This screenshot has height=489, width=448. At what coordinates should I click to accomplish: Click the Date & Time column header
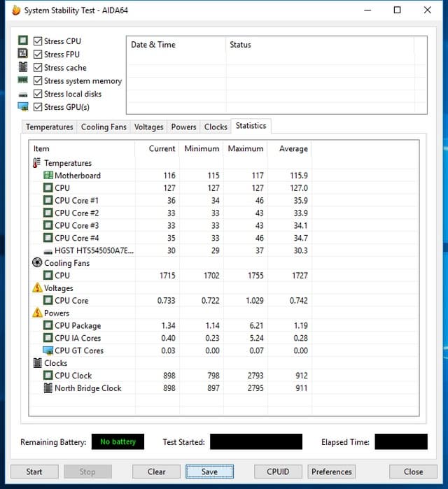click(176, 45)
